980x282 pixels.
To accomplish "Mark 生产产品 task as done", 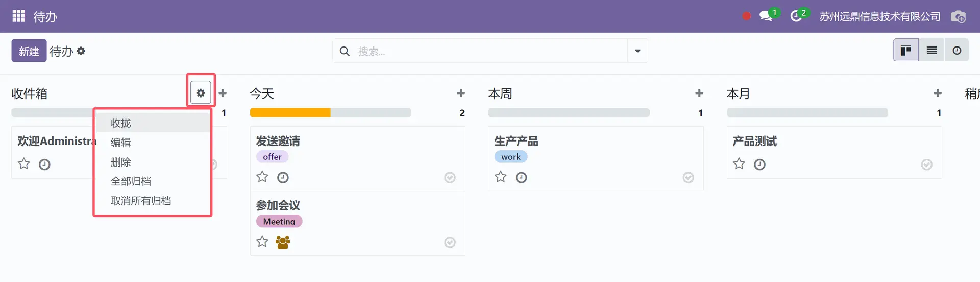I will [x=689, y=177].
